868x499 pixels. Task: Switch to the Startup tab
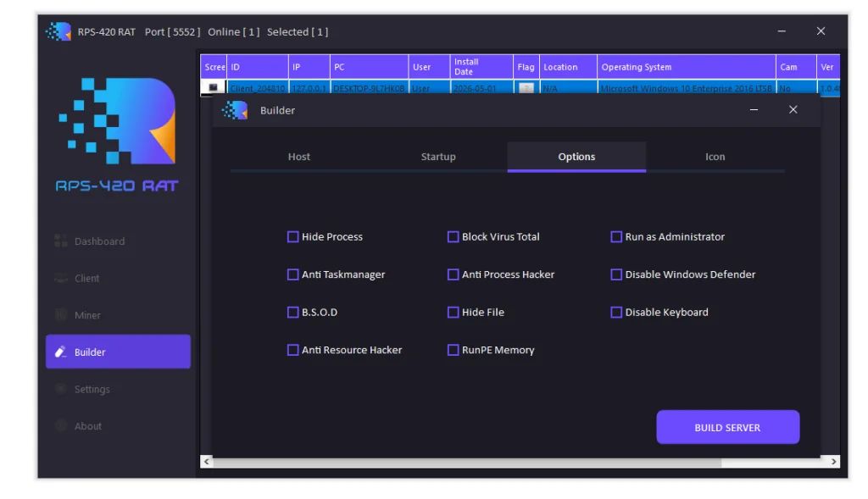[x=438, y=157]
